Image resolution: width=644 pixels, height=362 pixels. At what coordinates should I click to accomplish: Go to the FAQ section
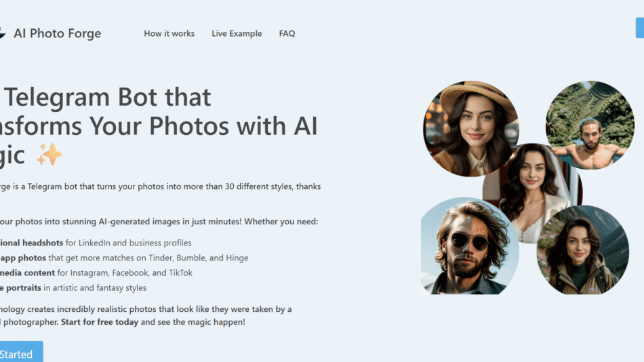pyautogui.click(x=287, y=34)
